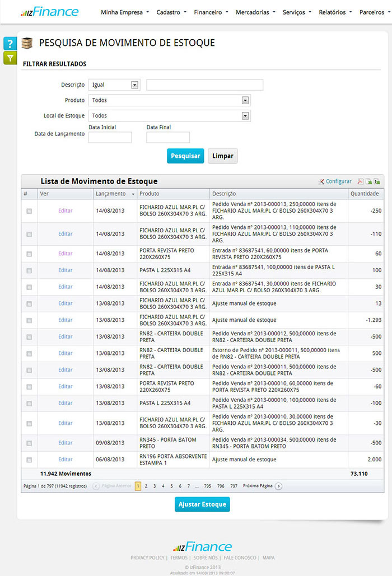Toggle the green filter funnel icon
This screenshot has width=392, height=576.
pyautogui.click(x=10, y=58)
